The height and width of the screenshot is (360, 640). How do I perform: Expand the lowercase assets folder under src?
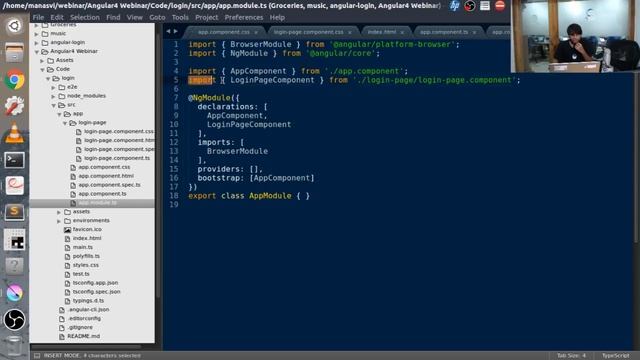click(x=59, y=212)
